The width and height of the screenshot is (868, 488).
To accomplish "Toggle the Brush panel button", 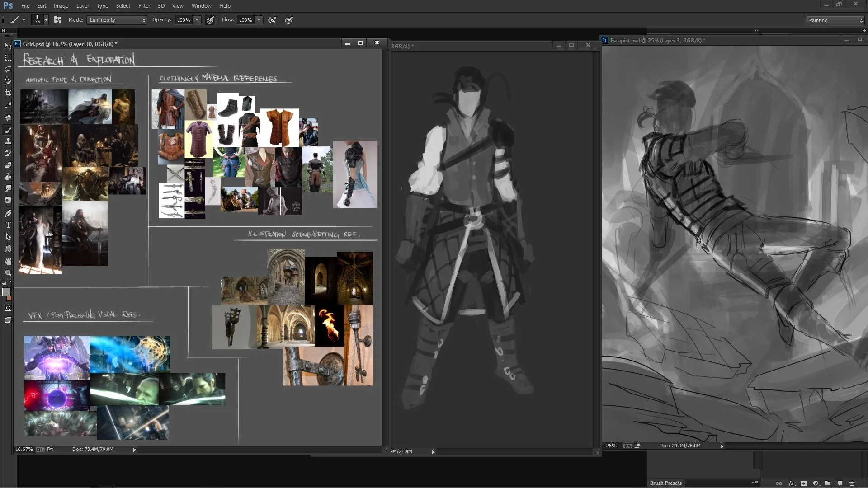I will [57, 20].
